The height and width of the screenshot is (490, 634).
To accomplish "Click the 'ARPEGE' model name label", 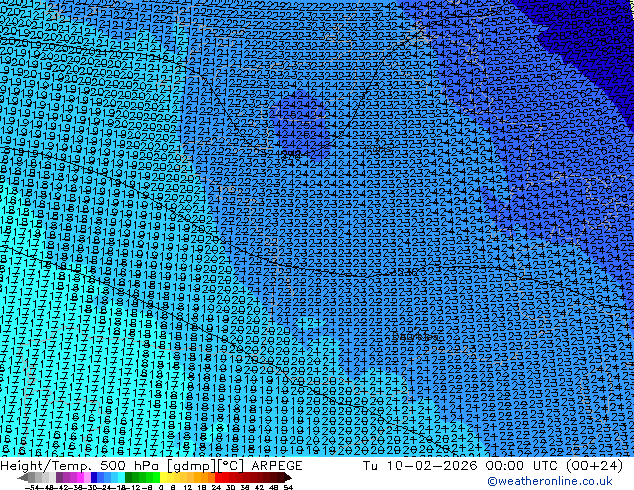I will [x=277, y=466].
